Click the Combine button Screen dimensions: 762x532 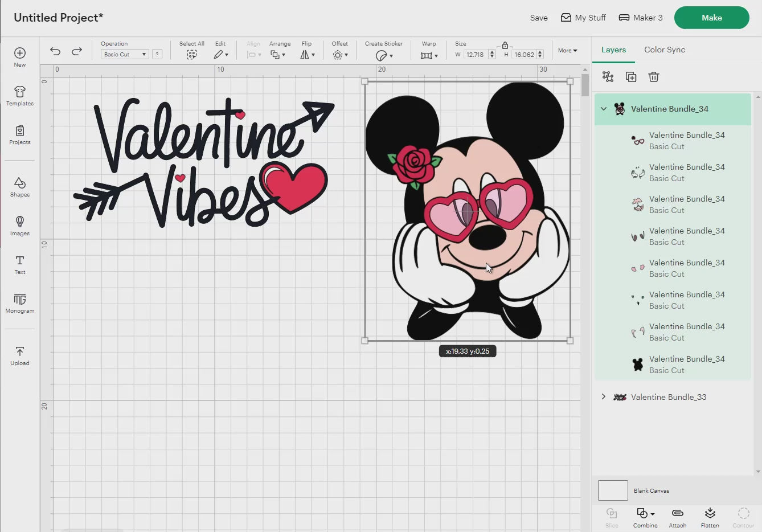coord(645,518)
